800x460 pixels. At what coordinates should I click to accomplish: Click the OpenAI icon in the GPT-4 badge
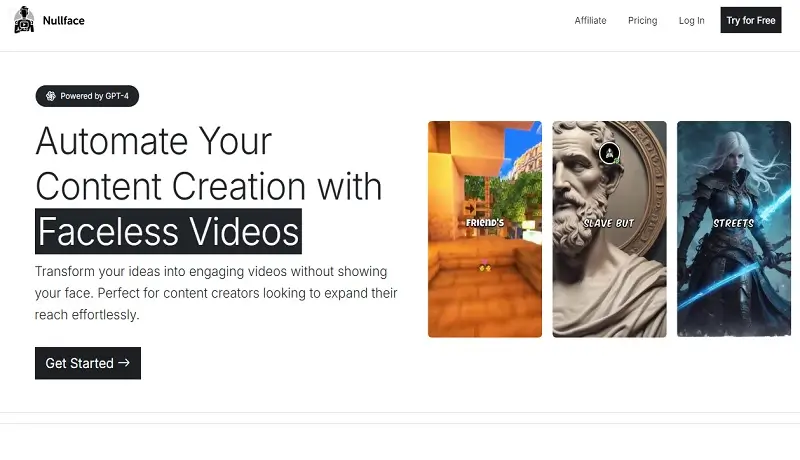pyautogui.click(x=50, y=96)
